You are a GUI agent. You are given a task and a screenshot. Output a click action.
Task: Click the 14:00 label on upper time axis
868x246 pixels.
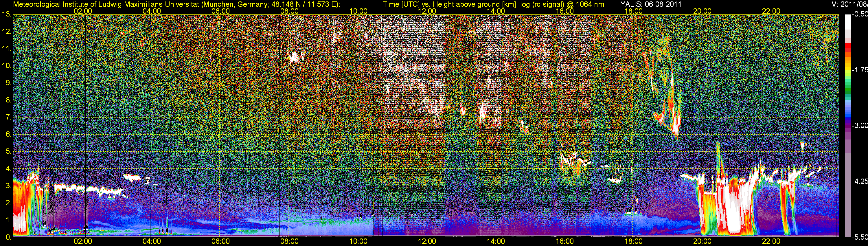[496, 11]
